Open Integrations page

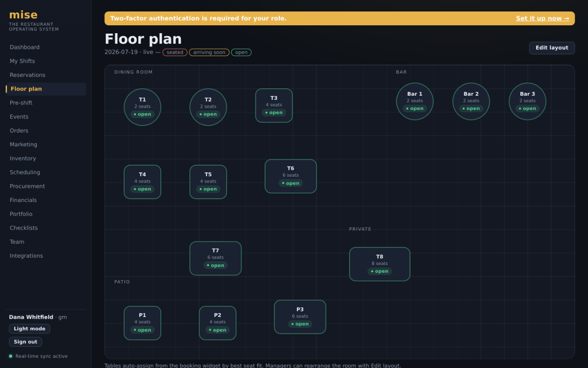point(46,256)
